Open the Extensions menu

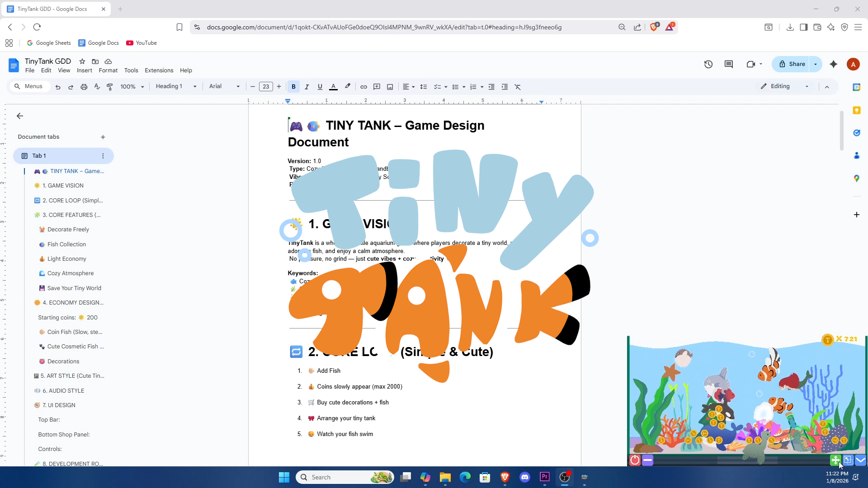tap(159, 70)
